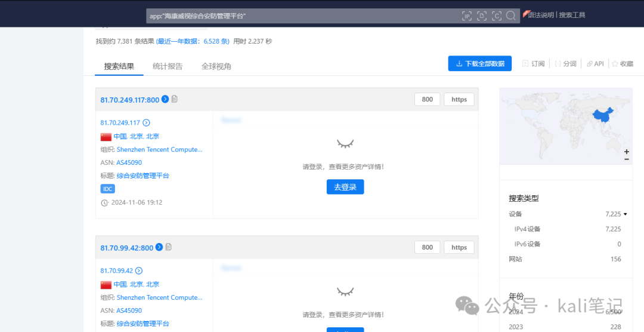This screenshot has height=332, width=644.
Task: Click the IP link 81.70.249.117
Action: coord(120,122)
